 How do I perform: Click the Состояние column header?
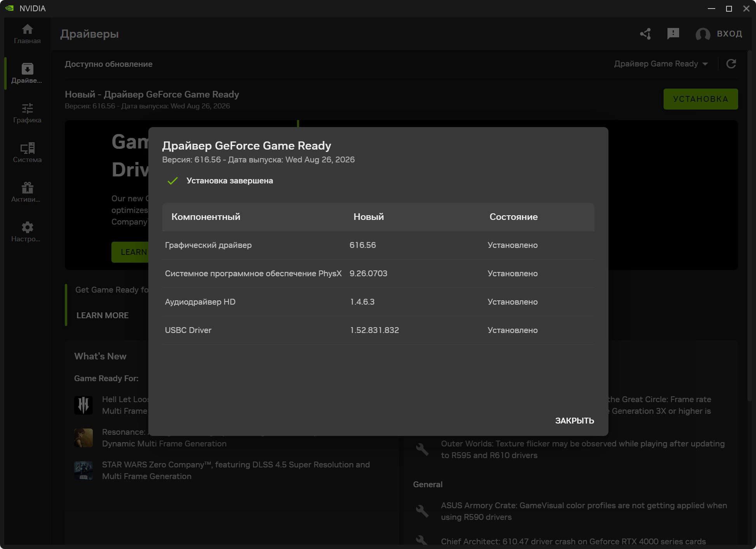click(x=513, y=217)
